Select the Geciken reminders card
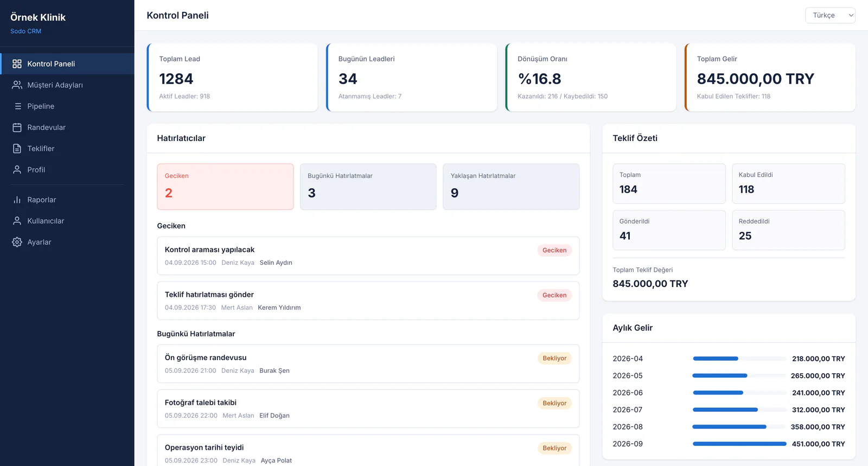The height and width of the screenshot is (466, 868). click(x=225, y=187)
